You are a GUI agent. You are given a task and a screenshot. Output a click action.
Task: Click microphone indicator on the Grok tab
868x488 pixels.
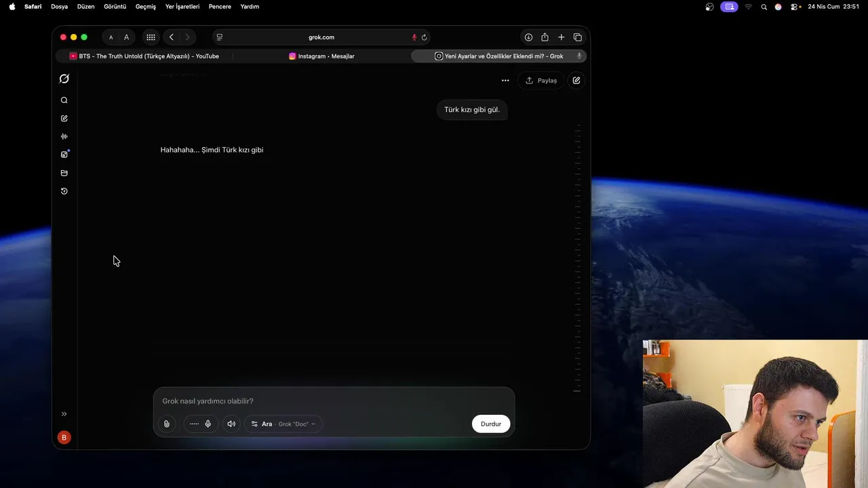pyautogui.click(x=579, y=56)
